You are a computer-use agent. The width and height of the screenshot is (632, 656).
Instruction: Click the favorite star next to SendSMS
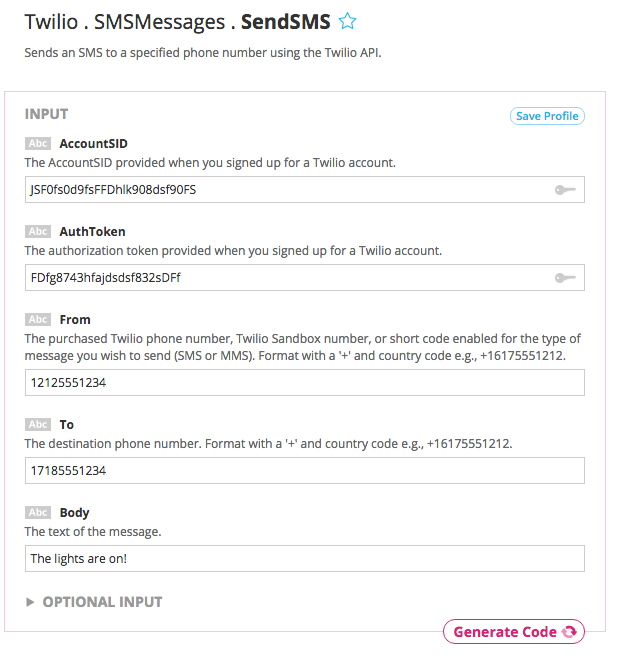click(x=348, y=21)
